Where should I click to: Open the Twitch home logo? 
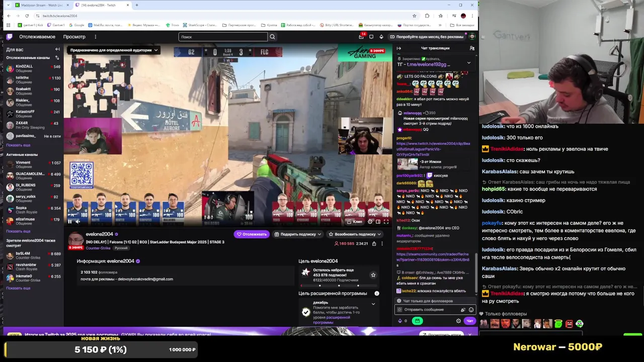coord(9,37)
